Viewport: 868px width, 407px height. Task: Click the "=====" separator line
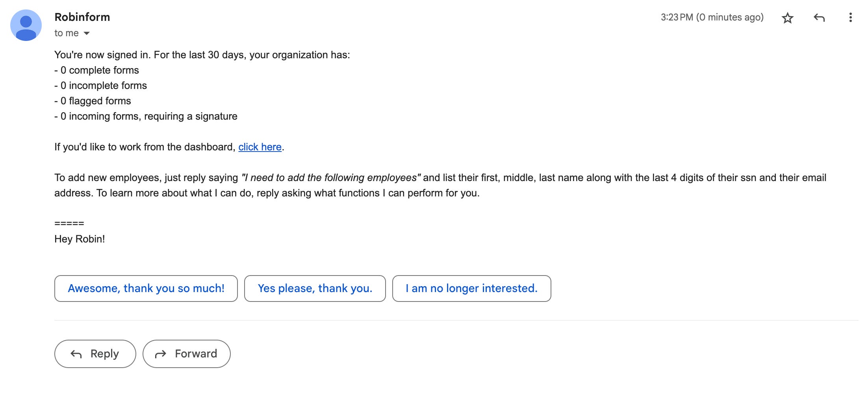click(69, 224)
